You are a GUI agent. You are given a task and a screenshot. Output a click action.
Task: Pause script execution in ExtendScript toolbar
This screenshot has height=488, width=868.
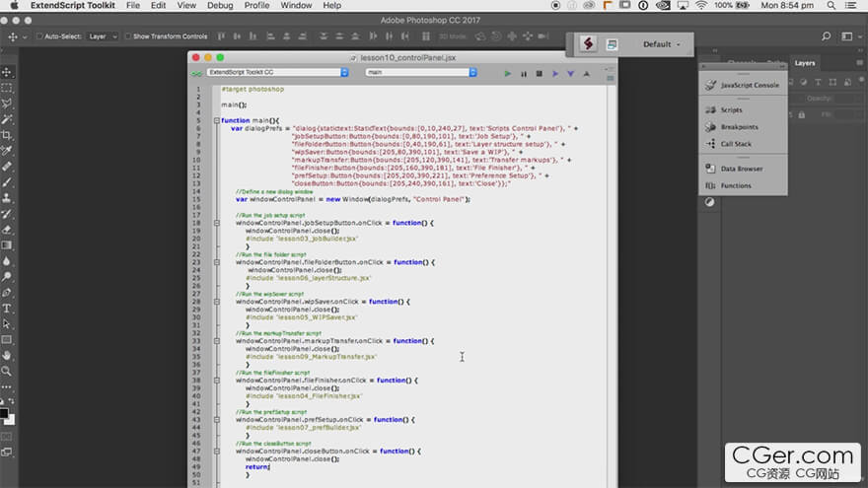coord(524,74)
